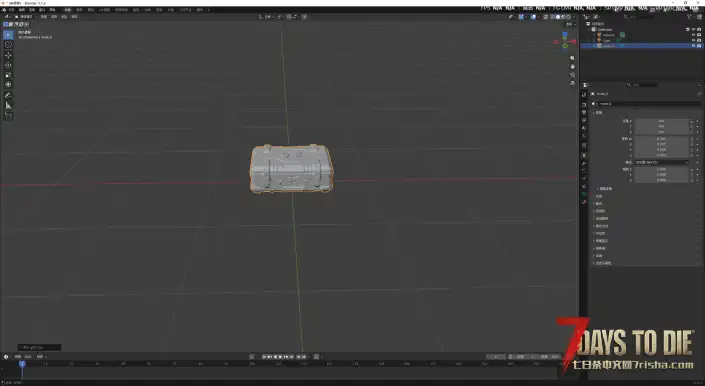Exclude Collection from view layer checkbox
705x386 pixels.
tap(688, 30)
